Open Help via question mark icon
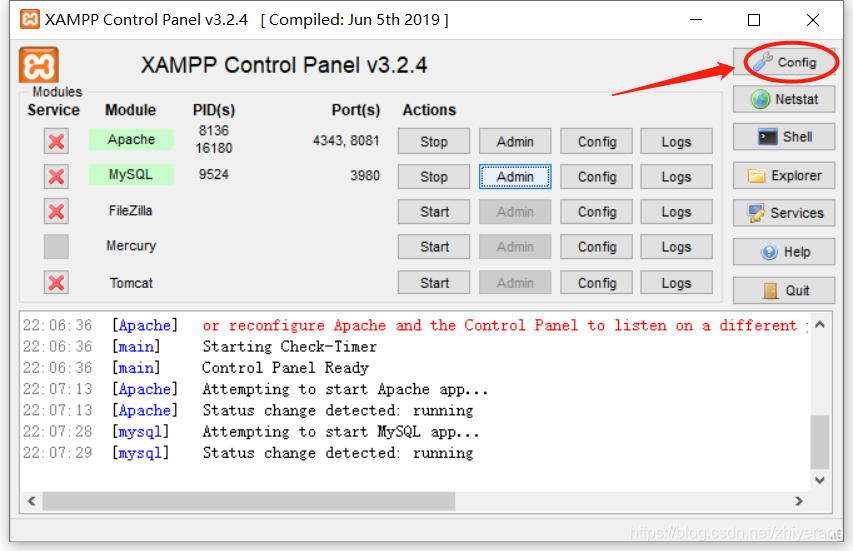 click(x=784, y=252)
